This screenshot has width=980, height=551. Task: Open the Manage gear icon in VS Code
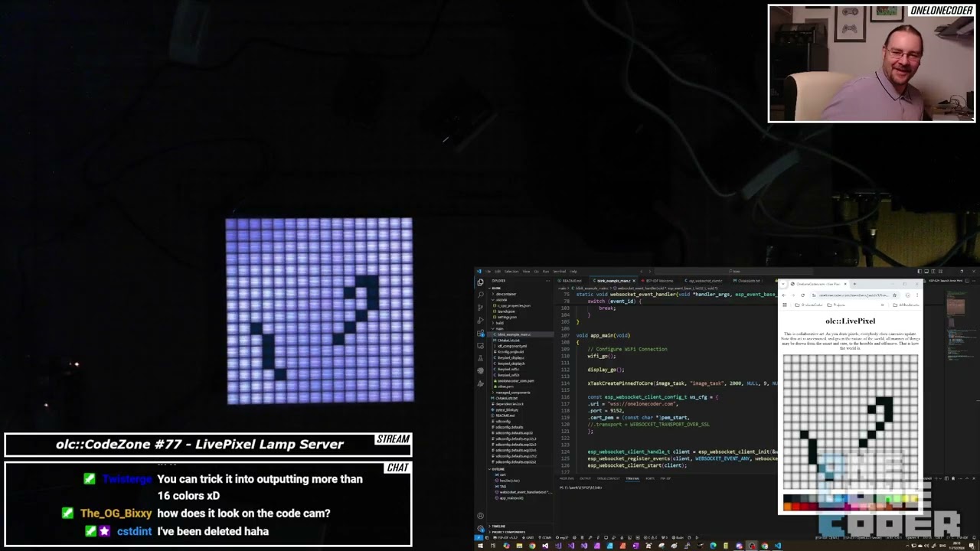(x=480, y=529)
